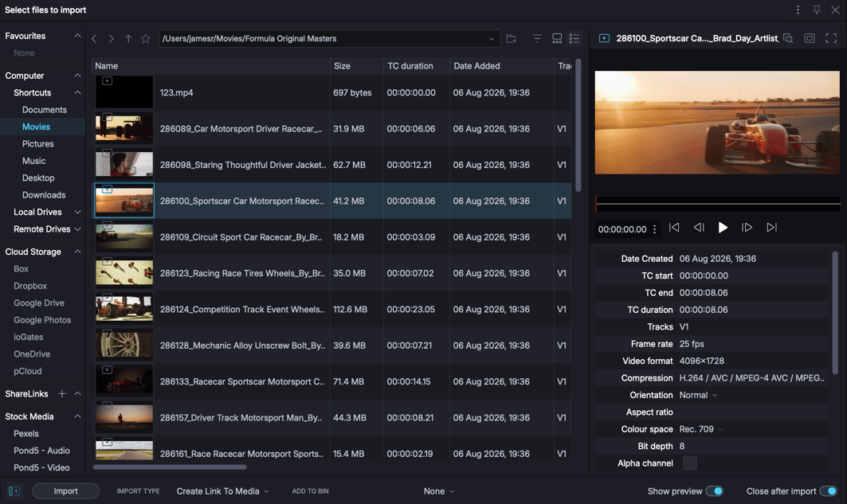Viewport: 847px width, 504px height.
Task: Collapse the Shortcuts group
Action: pos(77,93)
